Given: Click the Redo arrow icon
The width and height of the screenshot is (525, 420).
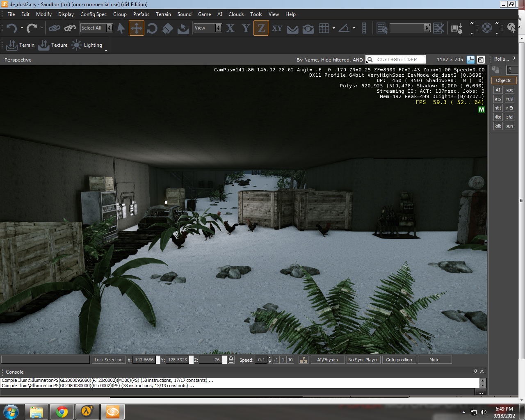Looking at the screenshot, I should point(32,28).
